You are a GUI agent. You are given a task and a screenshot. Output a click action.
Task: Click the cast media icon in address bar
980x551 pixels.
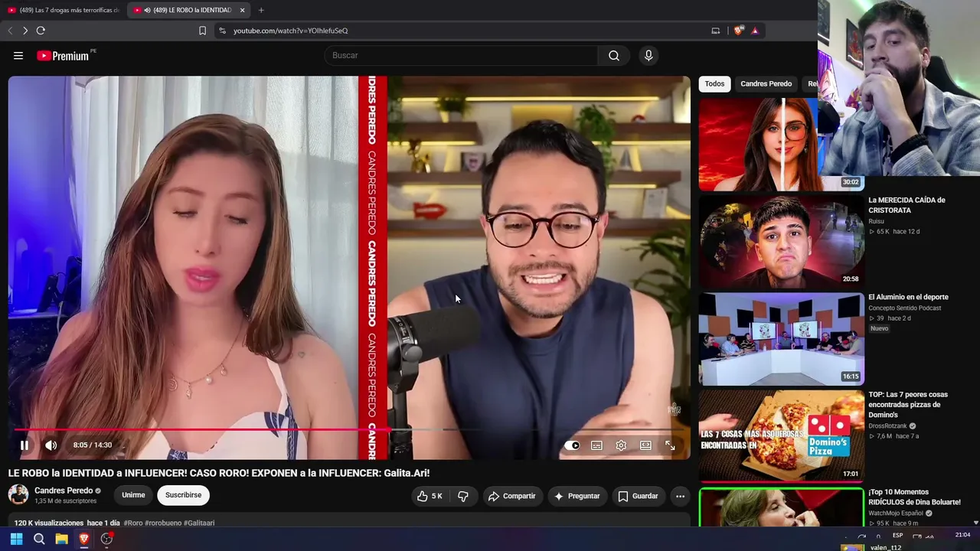pyautogui.click(x=716, y=31)
